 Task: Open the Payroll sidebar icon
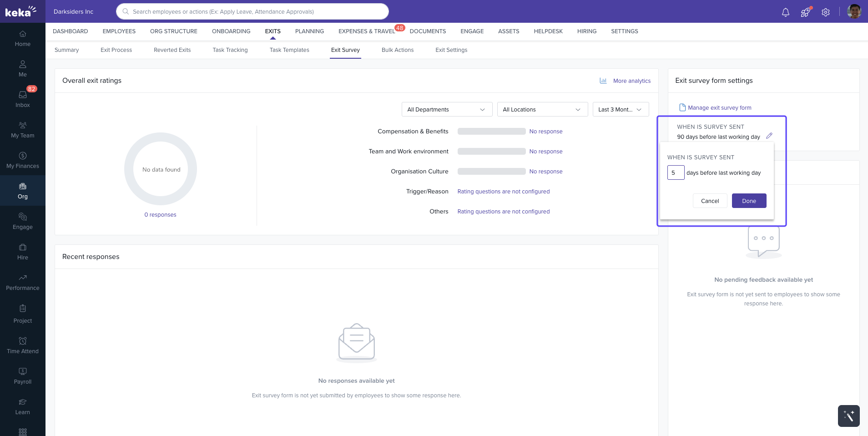(23, 376)
